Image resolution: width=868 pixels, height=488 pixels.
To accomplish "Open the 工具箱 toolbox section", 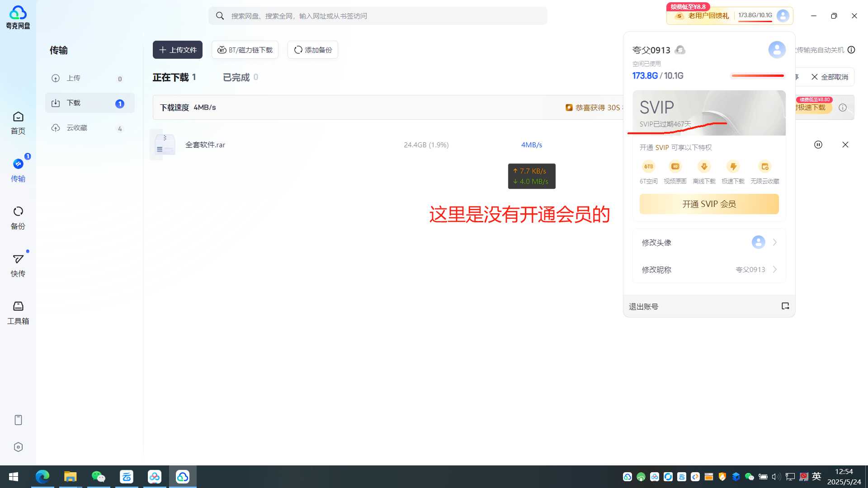I will [18, 313].
